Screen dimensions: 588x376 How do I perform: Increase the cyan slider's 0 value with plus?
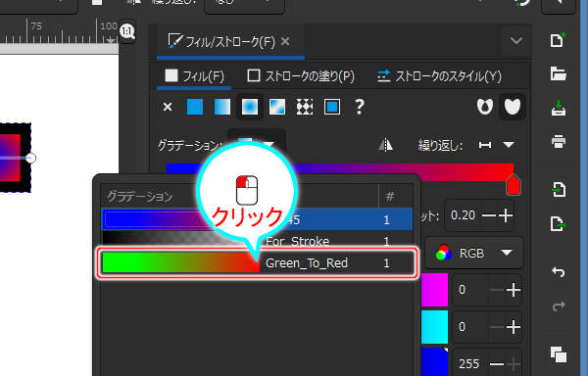tap(513, 327)
